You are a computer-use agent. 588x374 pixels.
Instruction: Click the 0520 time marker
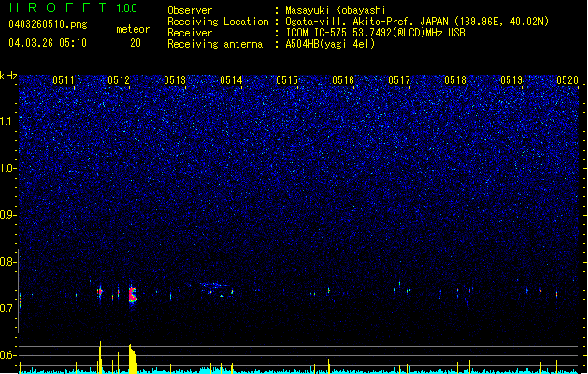pos(567,80)
